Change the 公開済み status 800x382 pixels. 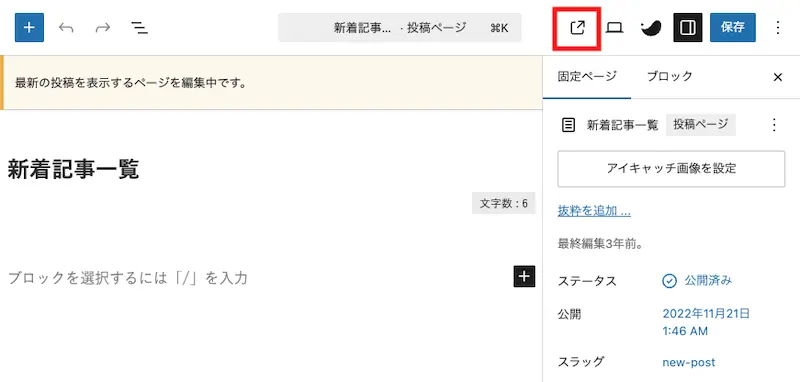pos(697,281)
